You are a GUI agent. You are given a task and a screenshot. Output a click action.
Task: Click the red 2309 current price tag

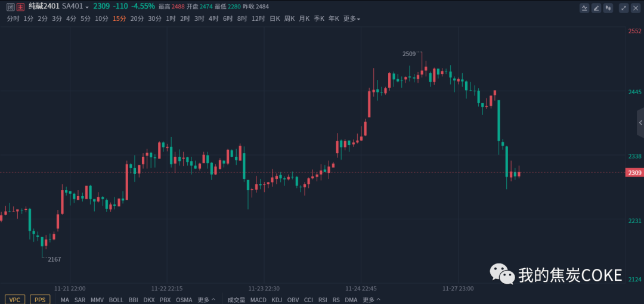tap(634, 172)
